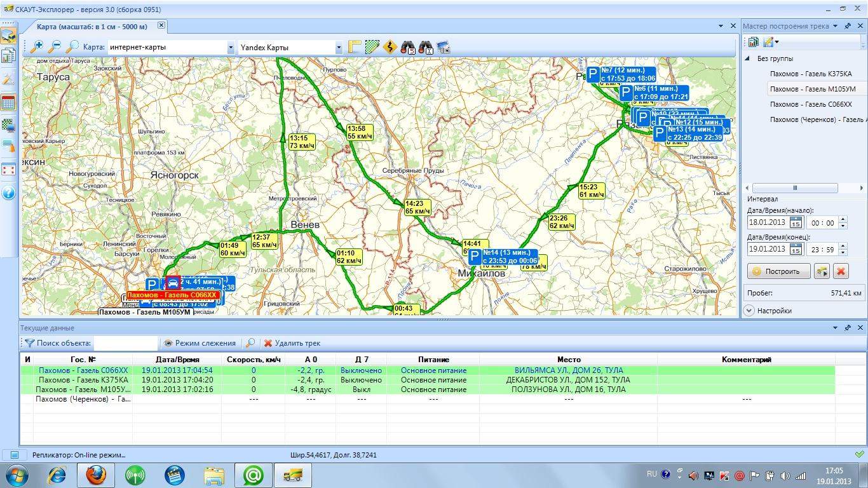Launch Internet Explorer from the taskbar

[57, 475]
